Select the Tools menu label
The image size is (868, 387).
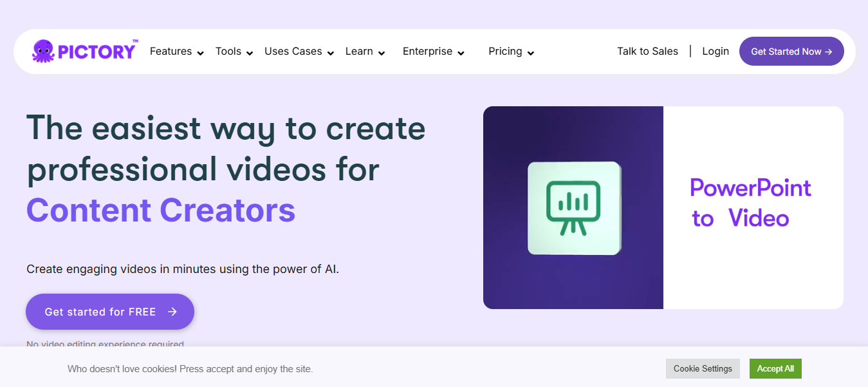pos(228,52)
